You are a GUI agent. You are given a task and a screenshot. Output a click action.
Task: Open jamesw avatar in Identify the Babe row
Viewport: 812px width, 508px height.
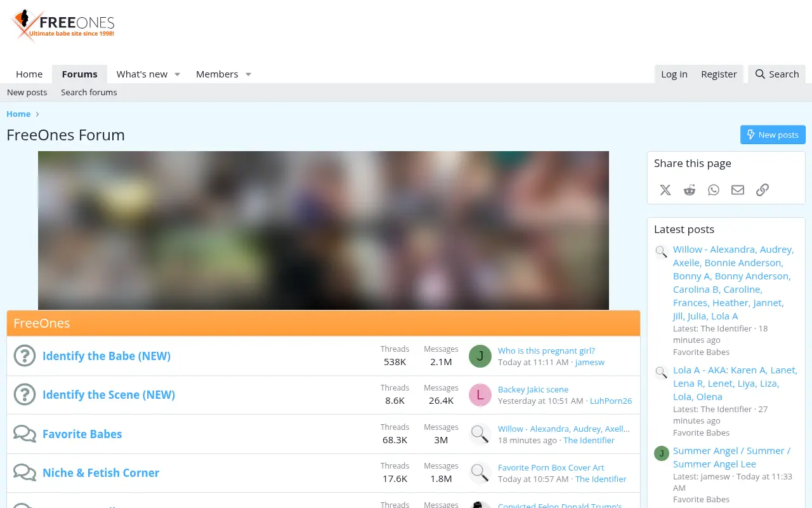click(480, 356)
